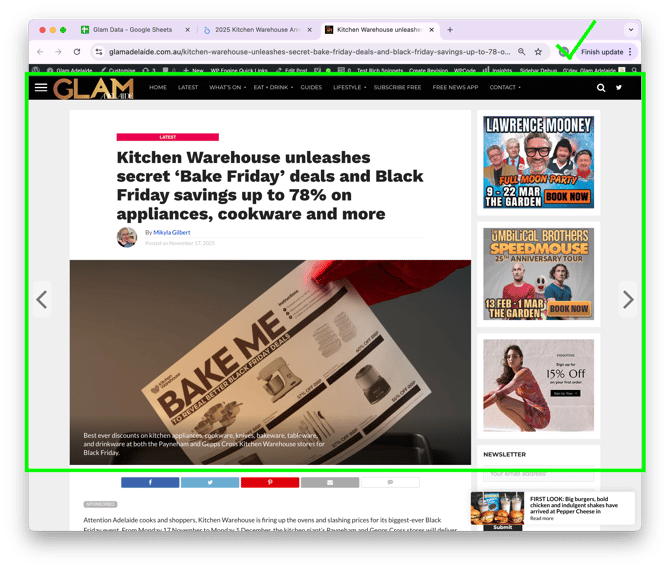Open author link Mikyla Gilbert
Image resolution: width=670 pixels, height=569 pixels.
click(x=172, y=232)
